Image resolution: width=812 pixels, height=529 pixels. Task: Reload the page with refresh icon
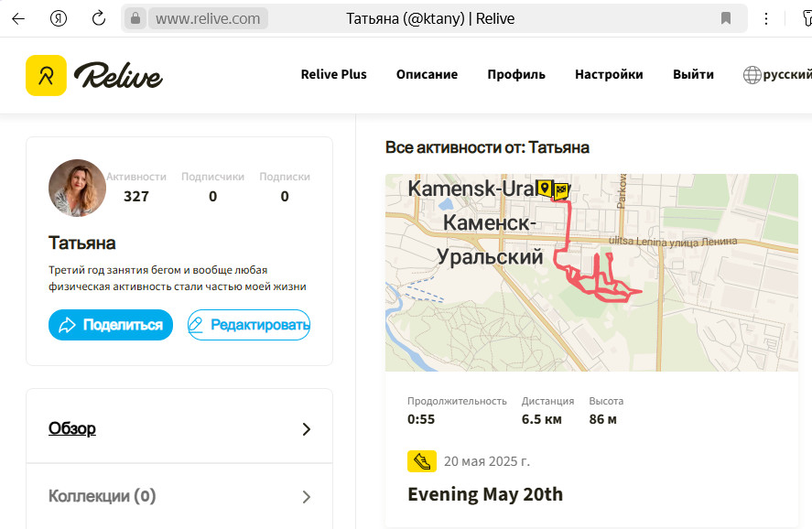(x=98, y=18)
